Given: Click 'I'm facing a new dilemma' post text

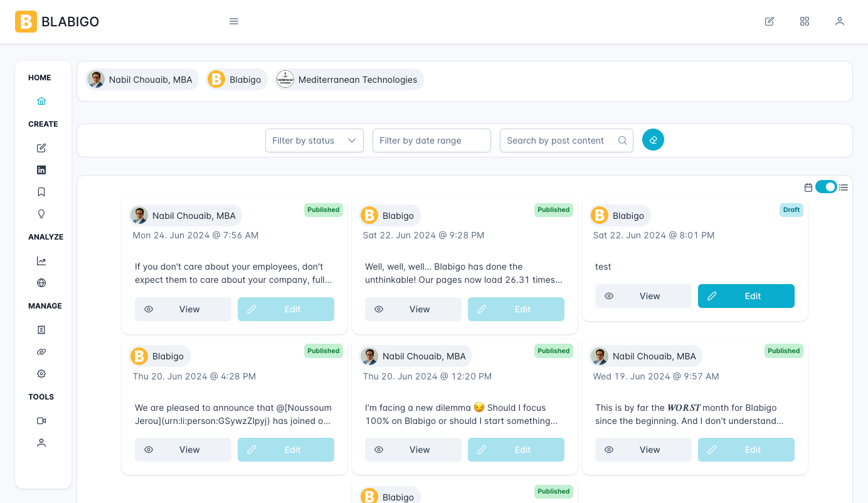Looking at the screenshot, I should click(x=461, y=415).
